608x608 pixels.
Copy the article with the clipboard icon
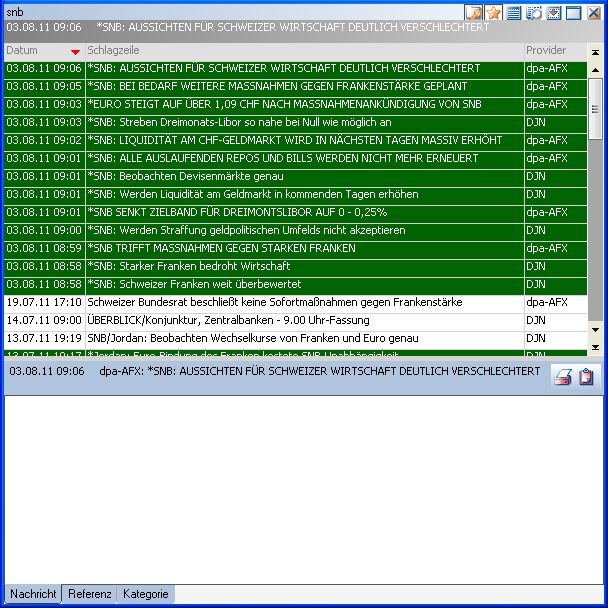coord(586,376)
